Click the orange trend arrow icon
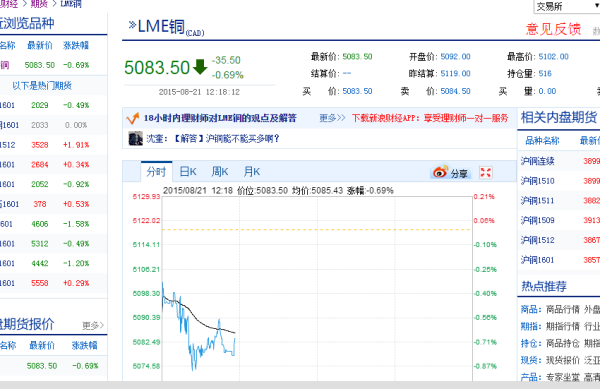Viewport: 600px width, 389px height. [x=132, y=119]
